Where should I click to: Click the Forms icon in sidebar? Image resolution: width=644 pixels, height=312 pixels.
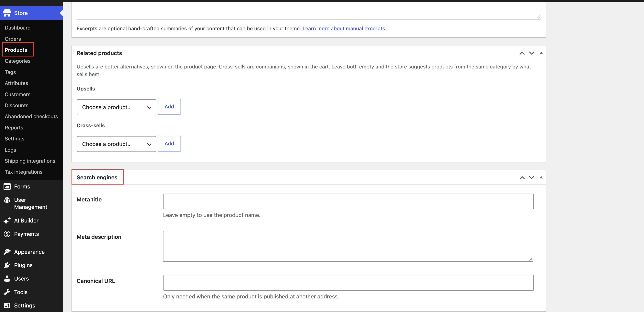(x=7, y=186)
